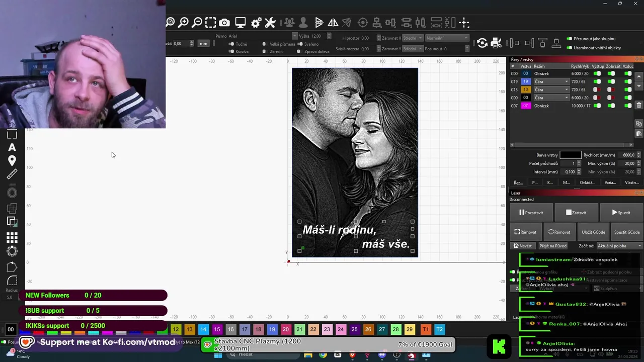
Task: Click Přejít na Původ button
Action: (x=553, y=246)
